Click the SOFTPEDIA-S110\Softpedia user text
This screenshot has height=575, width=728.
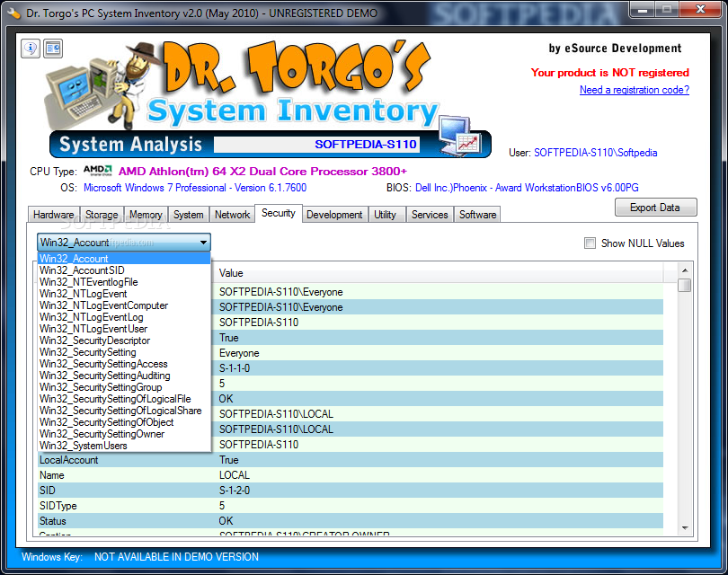596,152
